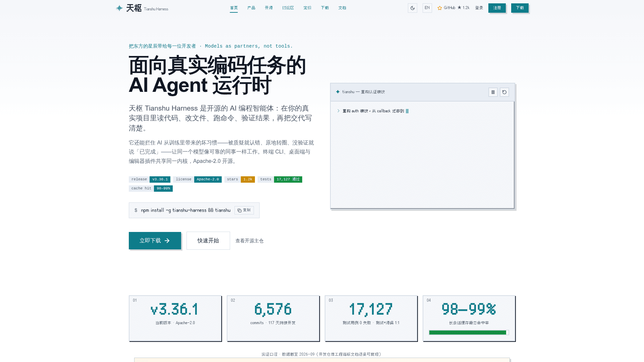Open the 文档 nav item
The height and width of the screenshot is (362, 644).
coord(342,8)
